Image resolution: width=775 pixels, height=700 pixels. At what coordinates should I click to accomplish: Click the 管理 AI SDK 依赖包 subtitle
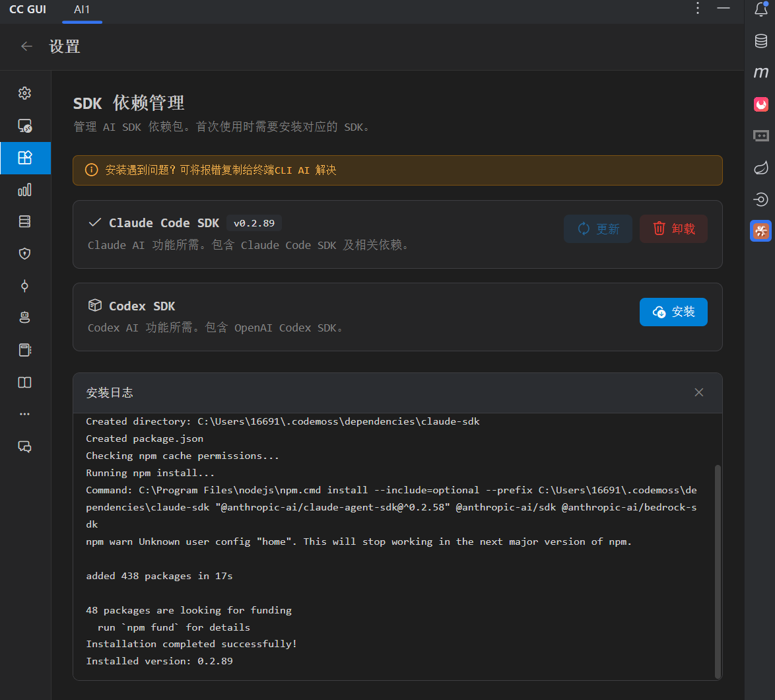tap(222, 127)
